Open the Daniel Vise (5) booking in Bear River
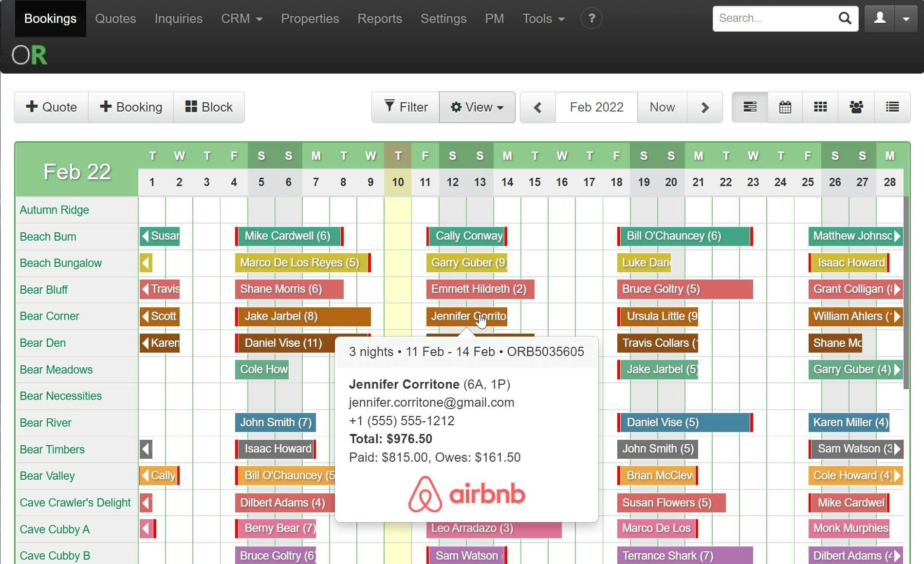The width and height of the screenshot is (924, 564). pyautogui.click(x=685, y=422)
